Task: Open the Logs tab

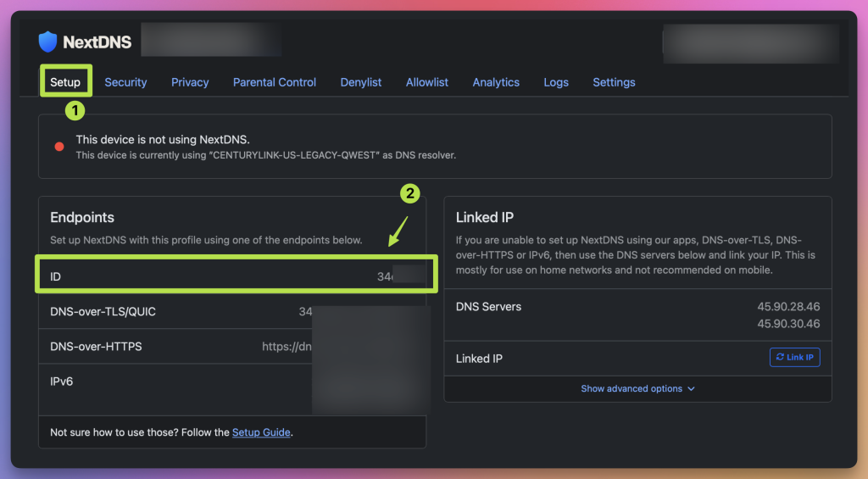Action: (556, 82)
